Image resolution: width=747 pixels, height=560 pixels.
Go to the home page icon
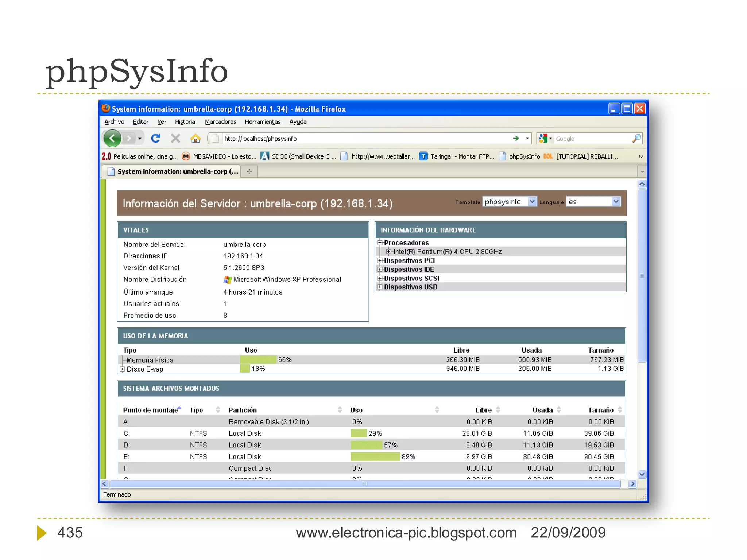(196, 138)
